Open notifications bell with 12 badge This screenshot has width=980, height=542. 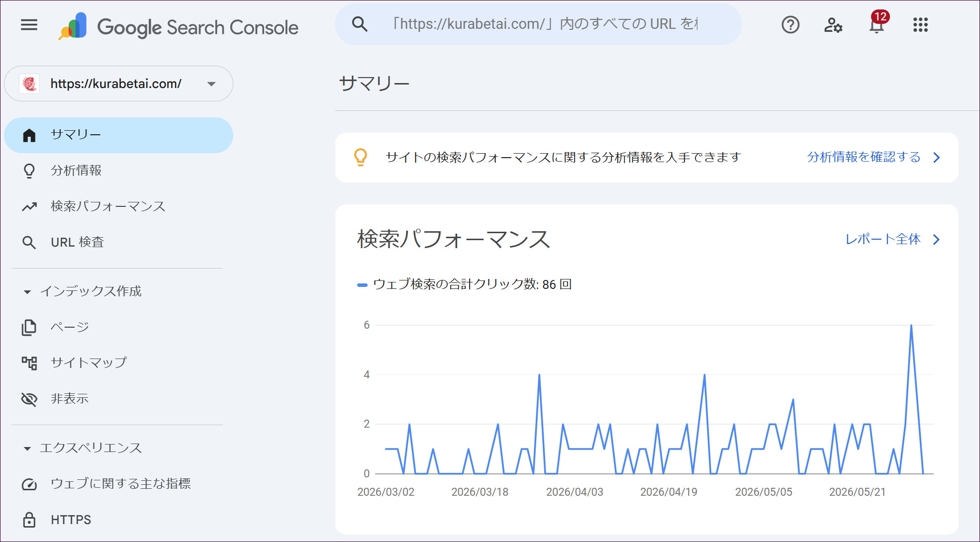877,23
